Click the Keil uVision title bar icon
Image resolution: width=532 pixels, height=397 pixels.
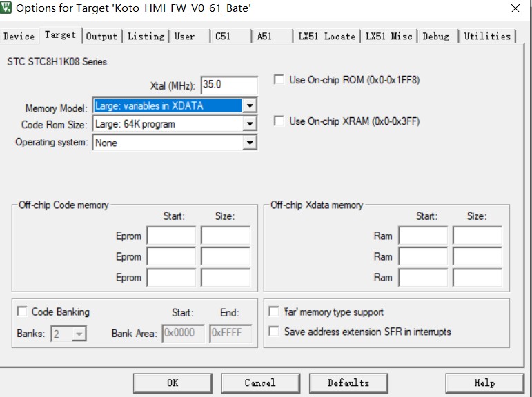(6, 8)
